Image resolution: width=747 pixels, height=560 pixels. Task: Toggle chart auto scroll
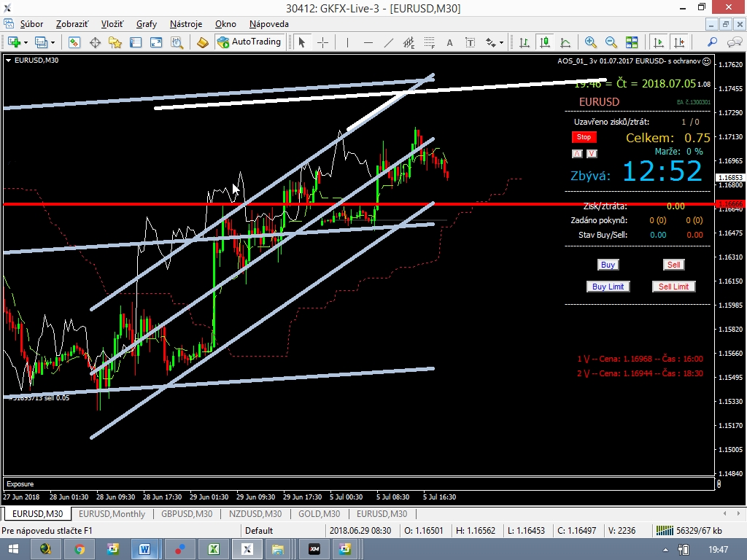659,42
